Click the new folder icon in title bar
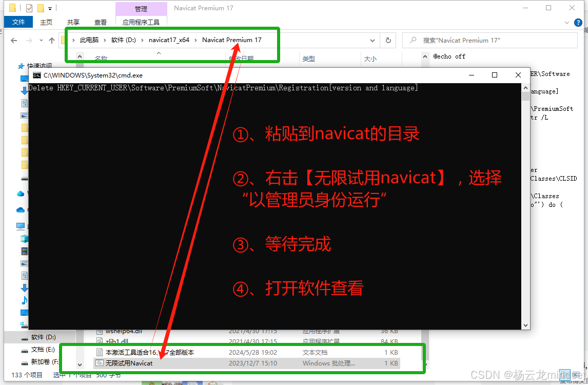This screenshot has height=385, width=588. click(41, 8)
